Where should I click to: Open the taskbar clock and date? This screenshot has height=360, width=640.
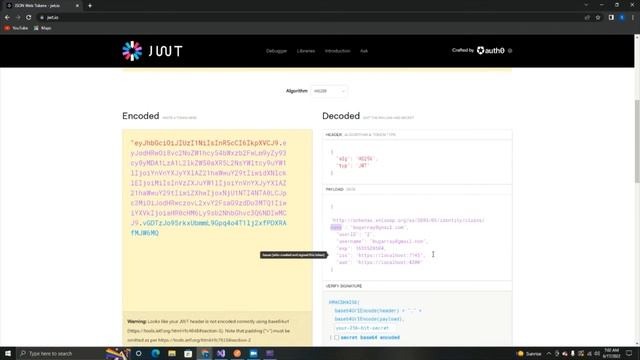click(x=611, y=353)
